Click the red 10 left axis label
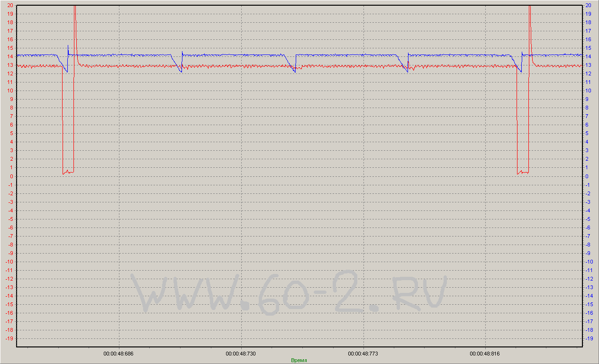 (x=9, y=91)
